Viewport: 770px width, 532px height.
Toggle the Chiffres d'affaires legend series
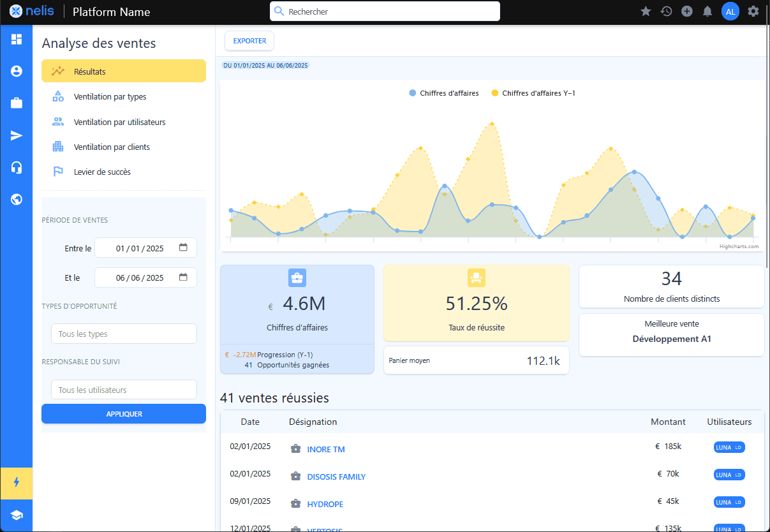(x=444, y=93)
